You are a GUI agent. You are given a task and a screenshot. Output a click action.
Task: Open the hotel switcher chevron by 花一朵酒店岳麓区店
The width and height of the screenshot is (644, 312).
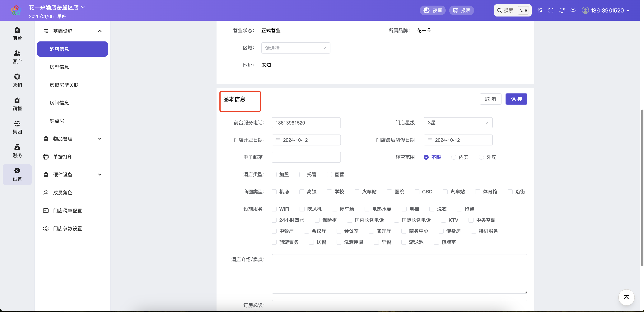(x=83, y=7)
